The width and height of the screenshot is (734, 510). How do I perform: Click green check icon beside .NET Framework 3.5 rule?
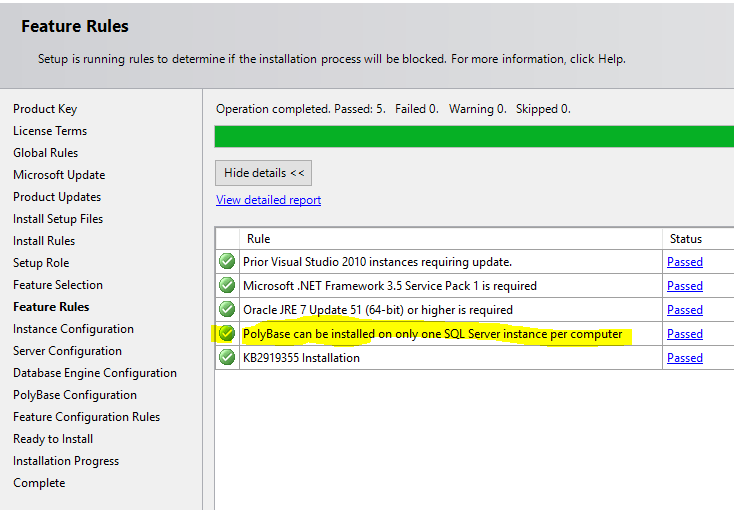pyautogui.click(x=227, y=286)
